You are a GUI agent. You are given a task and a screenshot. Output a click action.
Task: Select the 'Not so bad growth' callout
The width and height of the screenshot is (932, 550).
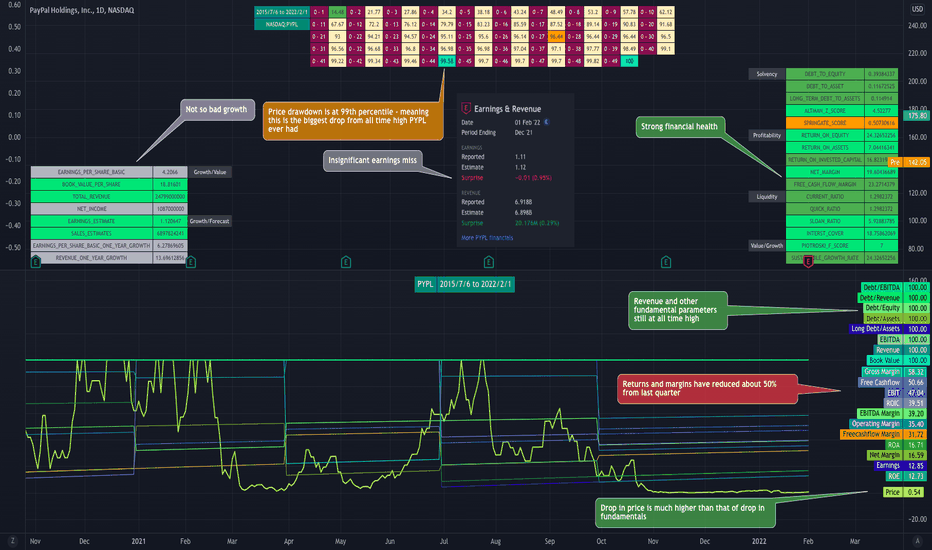pyautogui.click(x=216, y=109)
